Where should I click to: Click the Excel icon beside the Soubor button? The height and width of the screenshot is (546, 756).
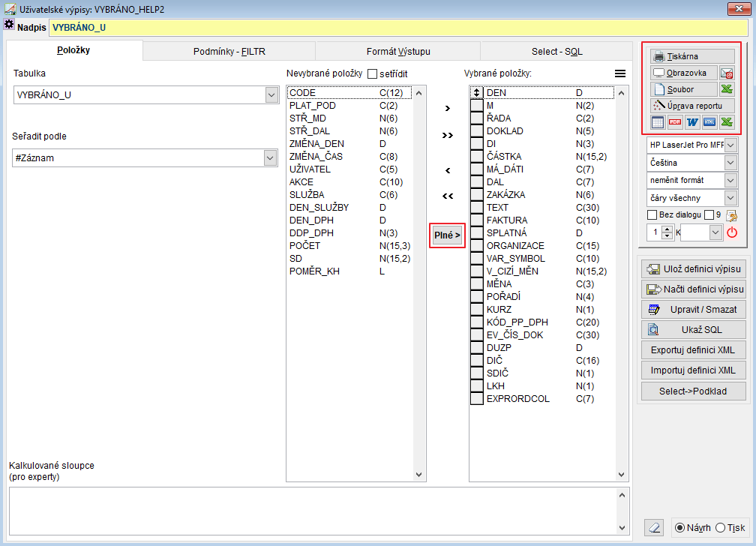pyautogui.click(x=727, y=89)
